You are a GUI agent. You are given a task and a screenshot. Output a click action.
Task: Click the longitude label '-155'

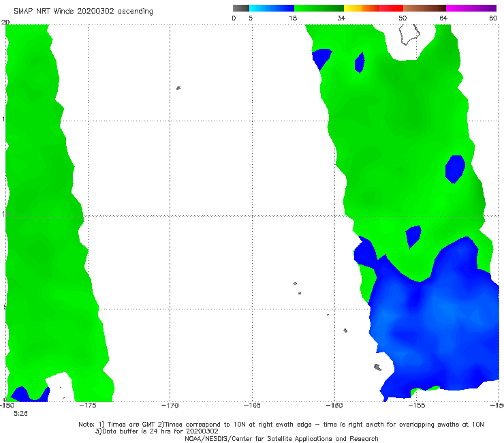click(x=417, y=406)
